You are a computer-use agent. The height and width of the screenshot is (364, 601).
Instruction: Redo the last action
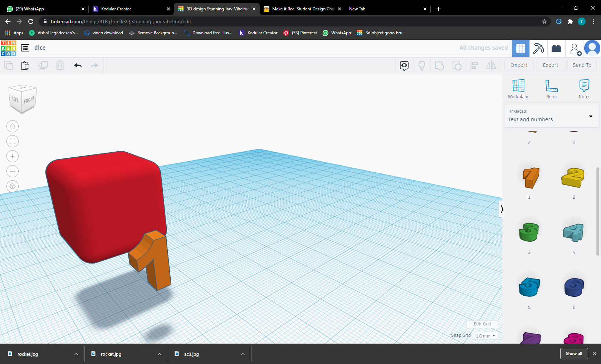[x=94, y=65]
